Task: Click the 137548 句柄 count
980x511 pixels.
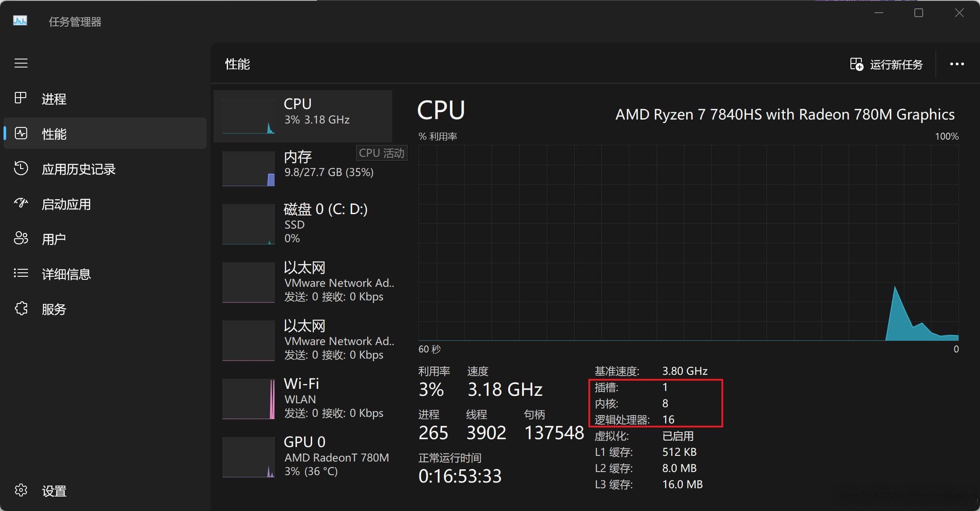Action: pyautogui.click(x=554, y=433)
